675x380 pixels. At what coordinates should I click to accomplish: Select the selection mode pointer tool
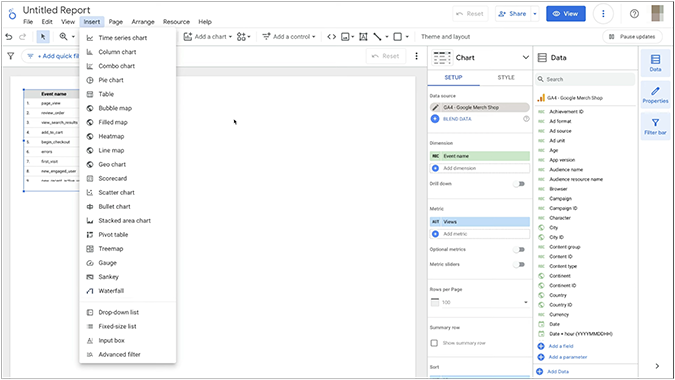[x=43, y=37]
